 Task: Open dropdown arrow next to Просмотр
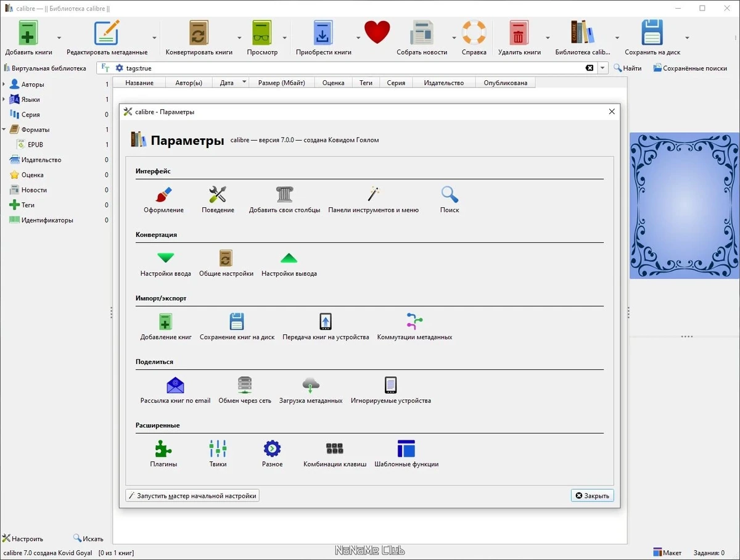285,38
